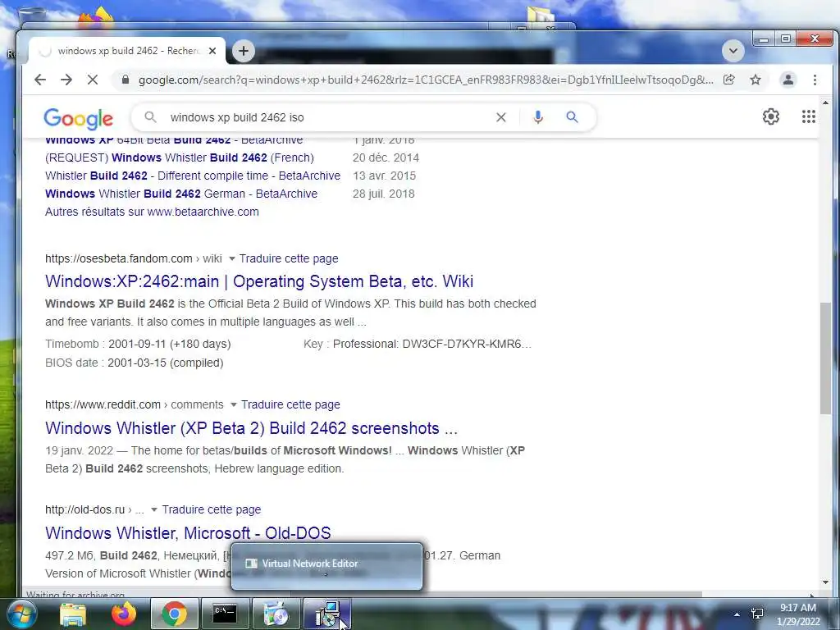
Task: Open (REQUEST) Windows Whistler Build 2462 (French) link
Action: coord(180,157)
